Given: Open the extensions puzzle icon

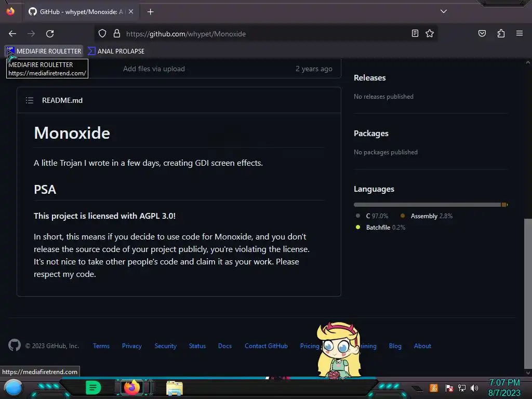Looking at the screenshot, I should click(501, 33).
